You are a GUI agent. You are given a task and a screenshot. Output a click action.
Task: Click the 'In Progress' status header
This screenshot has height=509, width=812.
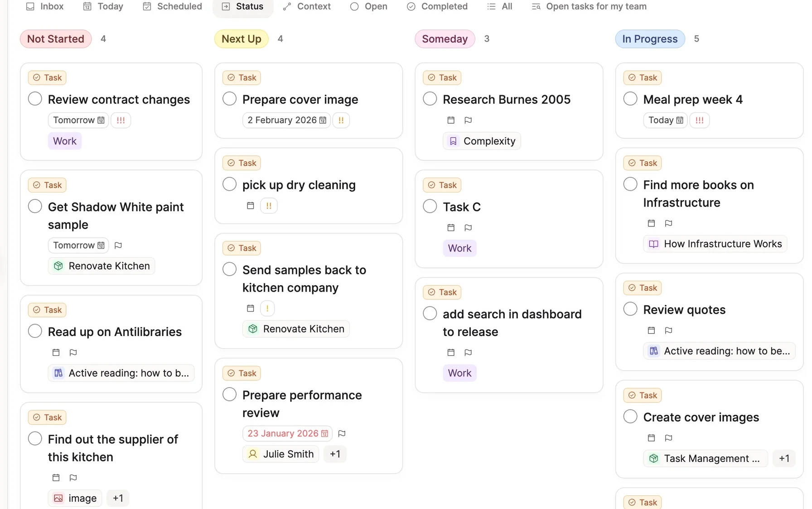pos(650,38)
